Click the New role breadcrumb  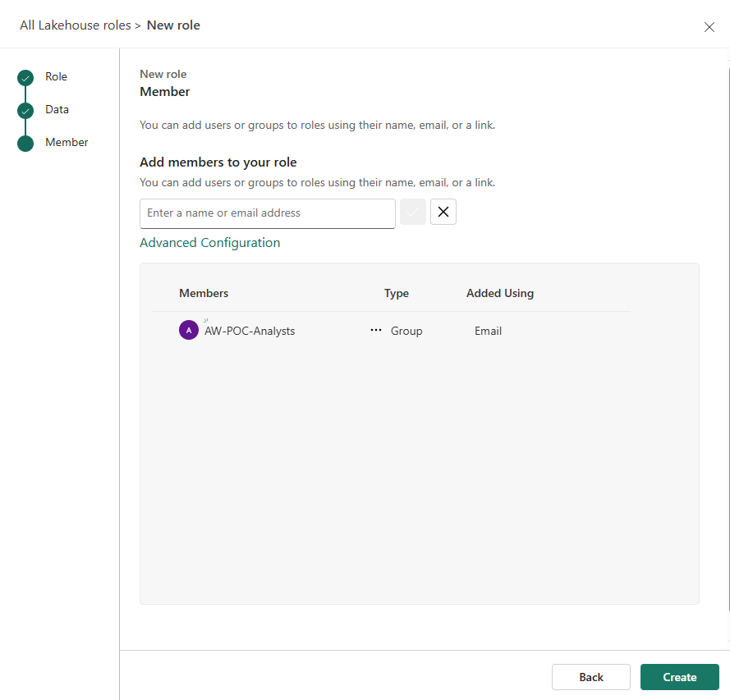pos(173,25)
